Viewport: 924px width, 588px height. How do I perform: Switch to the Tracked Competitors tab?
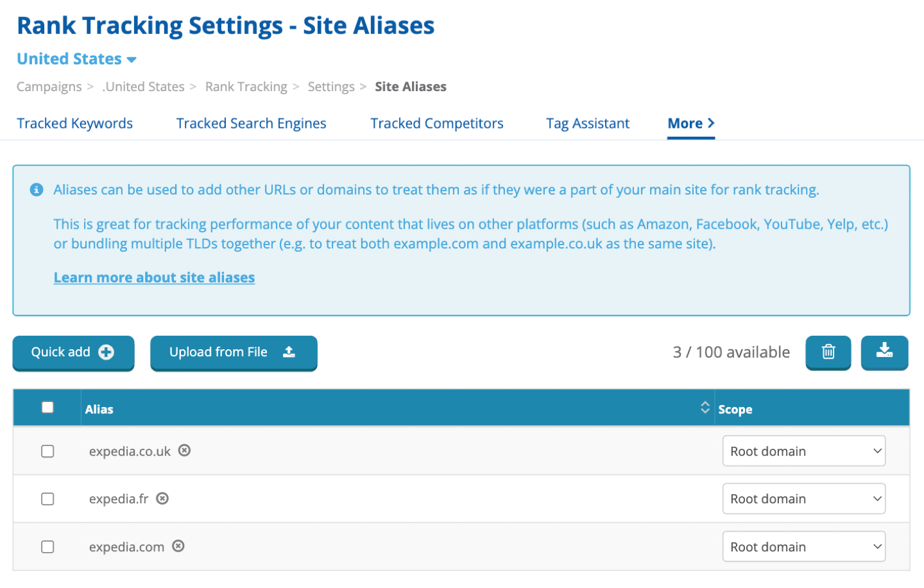(x=436, y=123)
